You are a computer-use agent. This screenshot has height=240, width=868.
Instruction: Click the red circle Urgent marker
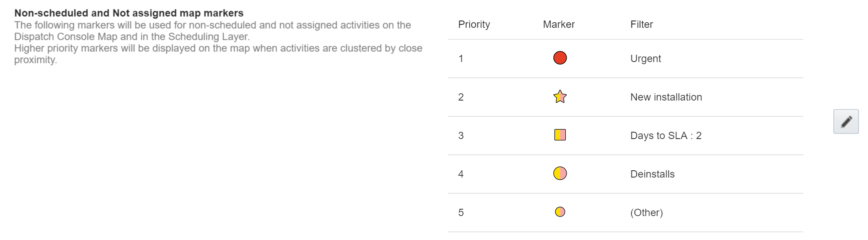click(x=560, y=58)
